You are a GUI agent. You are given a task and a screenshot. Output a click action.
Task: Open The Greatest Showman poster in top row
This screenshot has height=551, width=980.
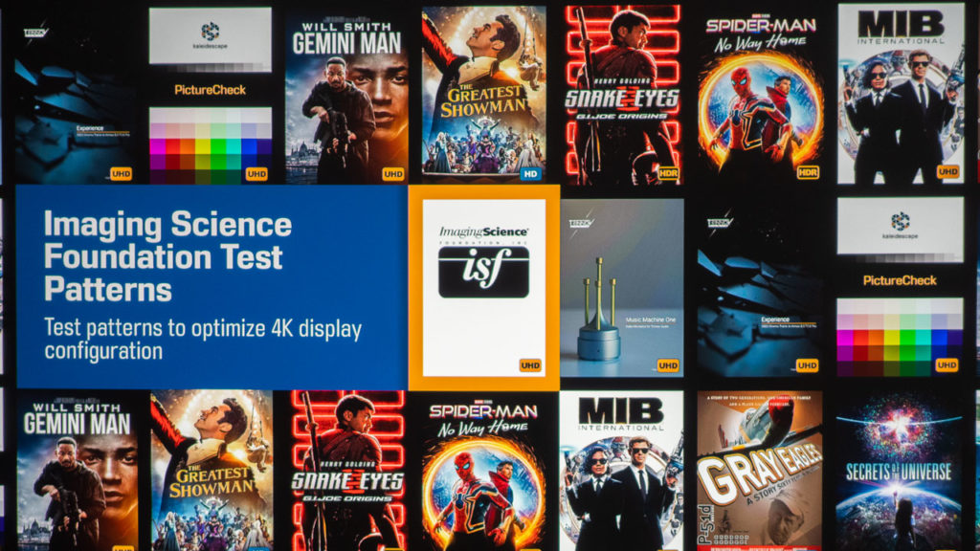[483, 95]
